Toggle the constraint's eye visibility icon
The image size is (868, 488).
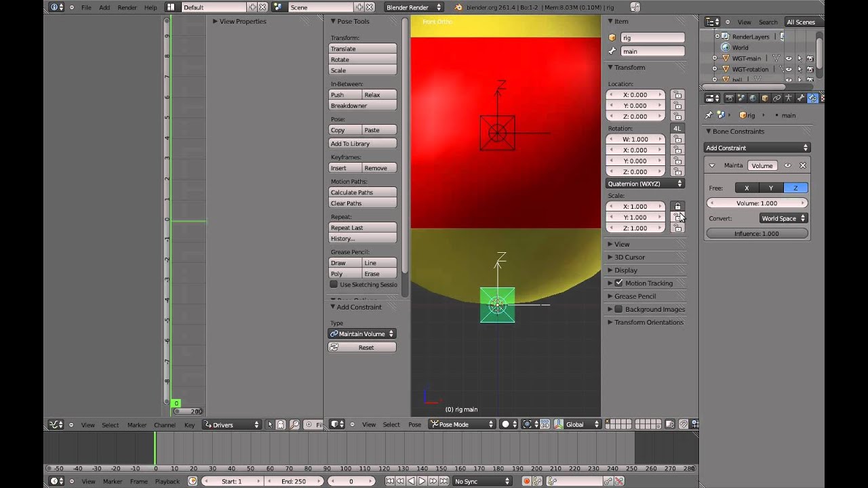(x=787, y=165)
